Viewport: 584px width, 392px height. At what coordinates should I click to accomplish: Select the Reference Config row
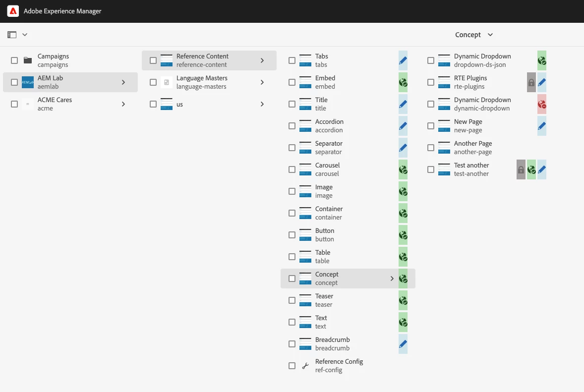click(348, 366)
